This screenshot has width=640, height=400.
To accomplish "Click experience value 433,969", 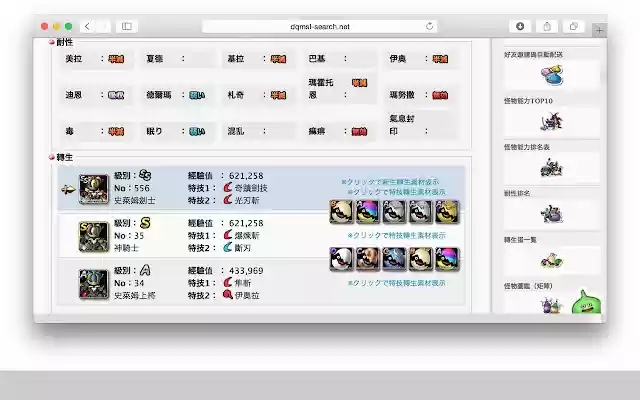I will click(246, 270).
